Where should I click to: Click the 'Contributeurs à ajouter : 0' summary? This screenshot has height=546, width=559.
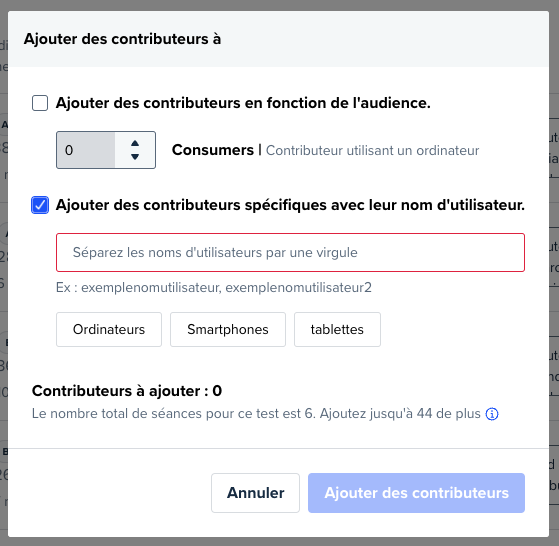(x=127, y=391)
